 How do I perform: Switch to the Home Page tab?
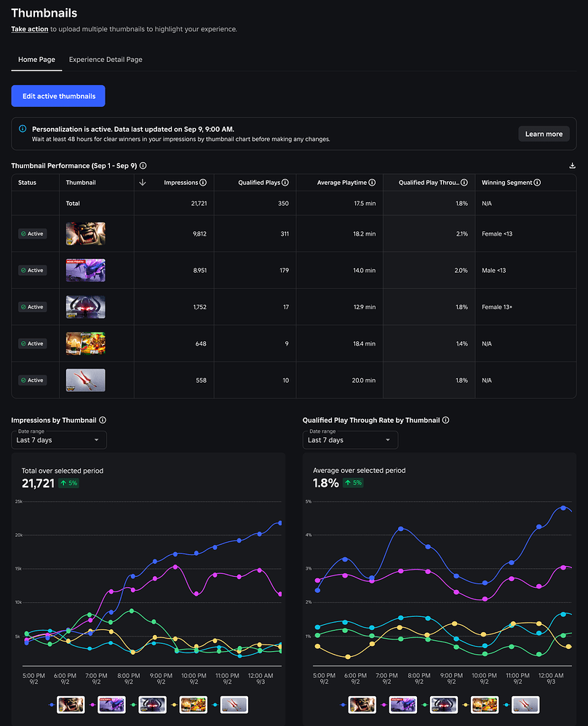36,60
